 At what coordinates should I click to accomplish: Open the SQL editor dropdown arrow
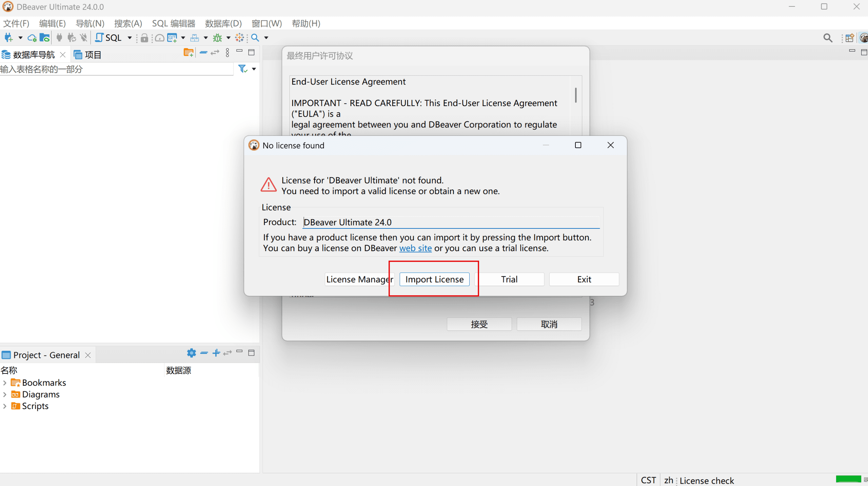[130, 38]
